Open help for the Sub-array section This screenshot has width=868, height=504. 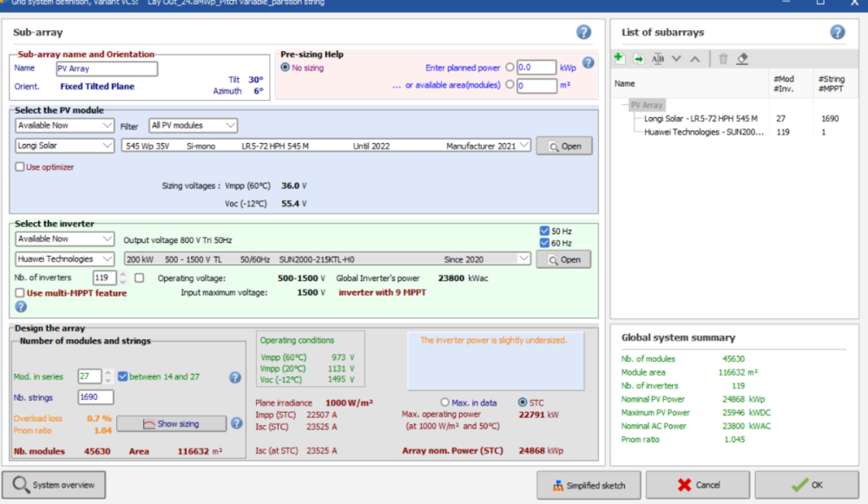pos(584,32)
